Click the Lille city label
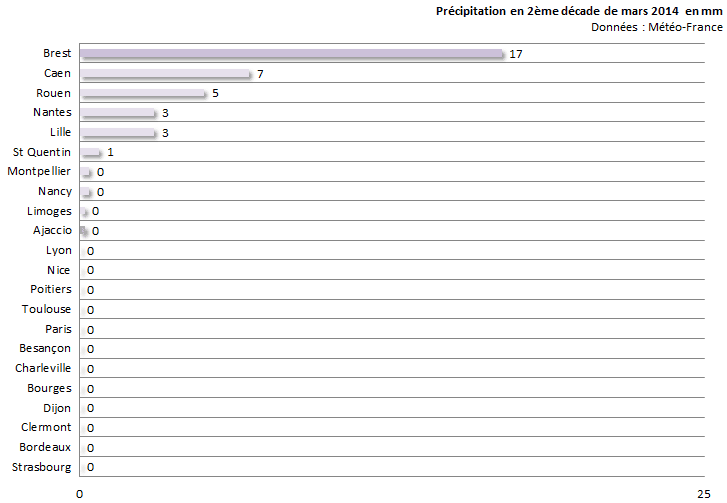The image size is (727, 503). pyautogui.click(x=61, y=132)
